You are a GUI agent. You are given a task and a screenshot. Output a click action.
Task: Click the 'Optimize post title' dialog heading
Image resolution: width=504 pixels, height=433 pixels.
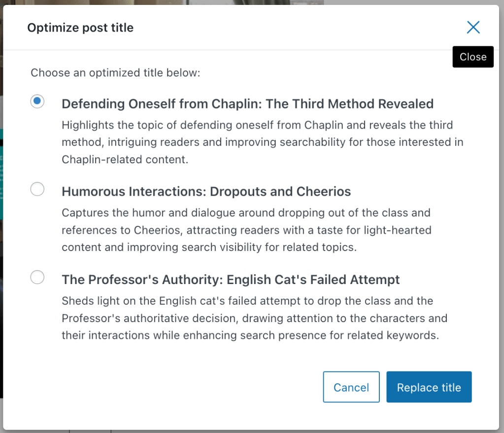(x=80, y=28)
